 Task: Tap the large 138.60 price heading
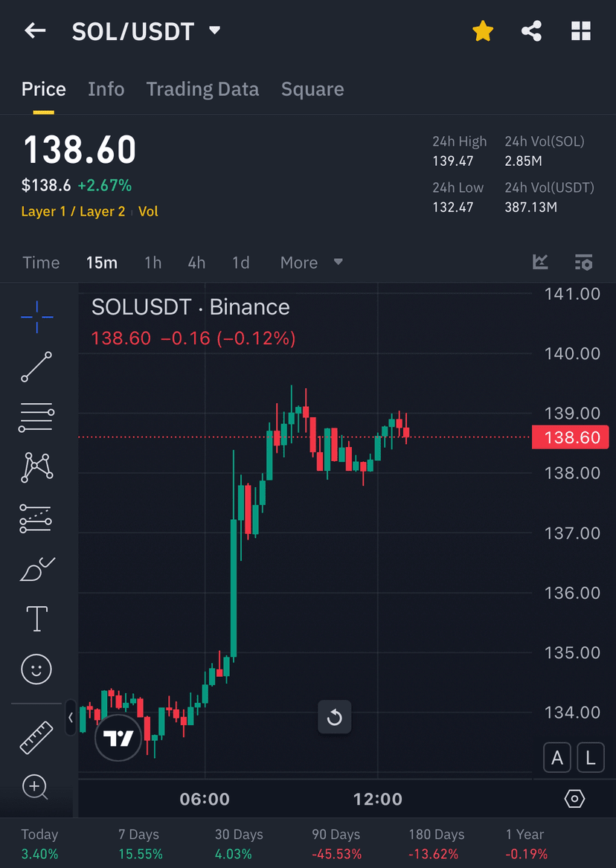80,150
